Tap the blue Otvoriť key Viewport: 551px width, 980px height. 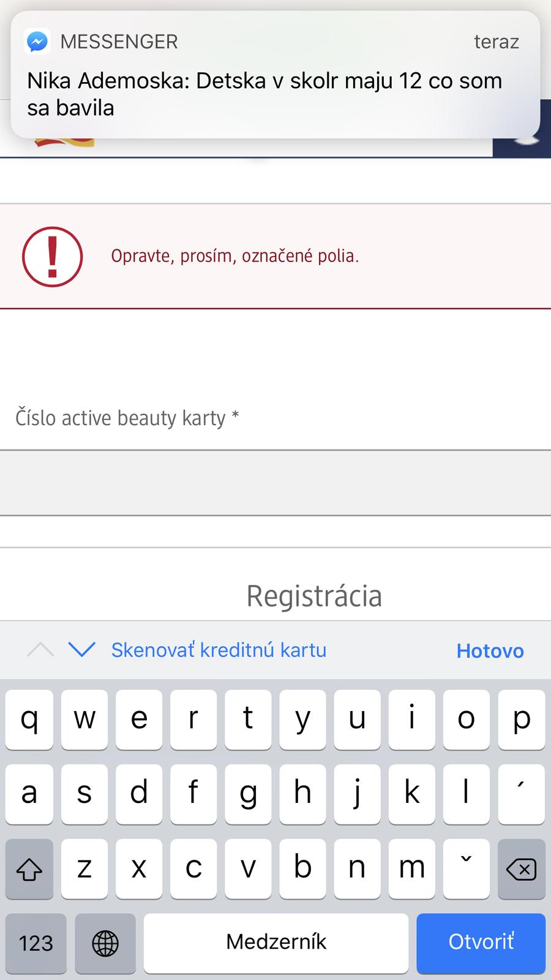pos(481,943)
